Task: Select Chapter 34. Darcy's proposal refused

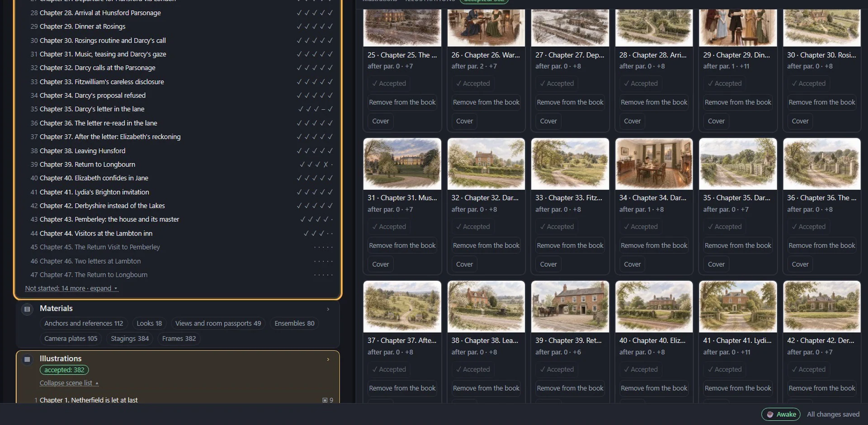Action: click(181, 95)
